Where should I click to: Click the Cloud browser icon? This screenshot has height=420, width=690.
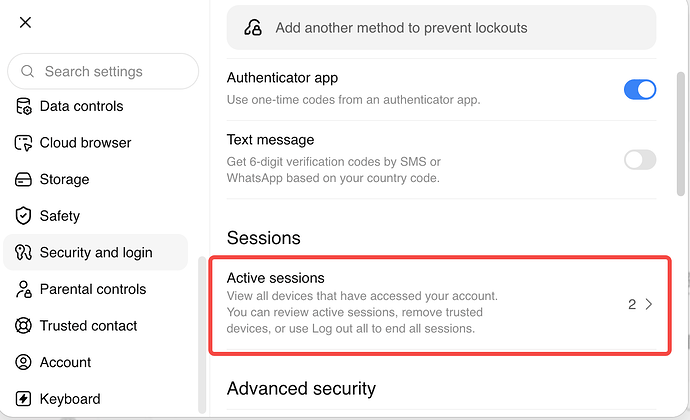pyautogui.click(x=23, y=143)
